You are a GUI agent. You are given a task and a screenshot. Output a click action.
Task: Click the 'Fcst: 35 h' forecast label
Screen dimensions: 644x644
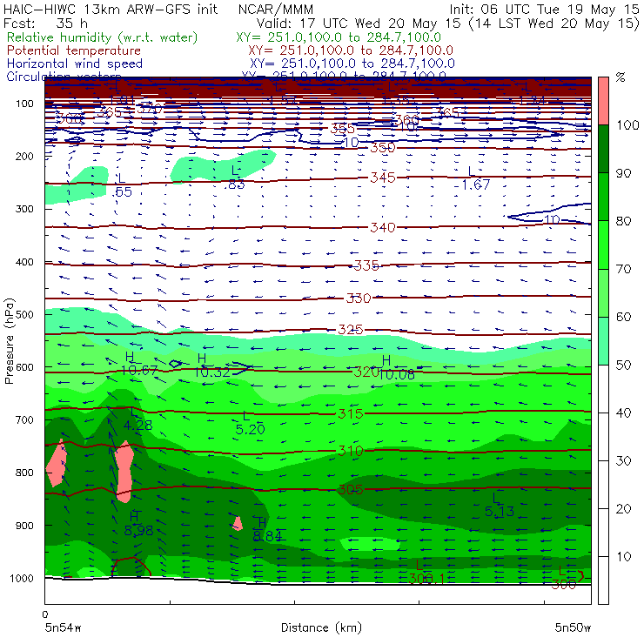pos(45,23)
